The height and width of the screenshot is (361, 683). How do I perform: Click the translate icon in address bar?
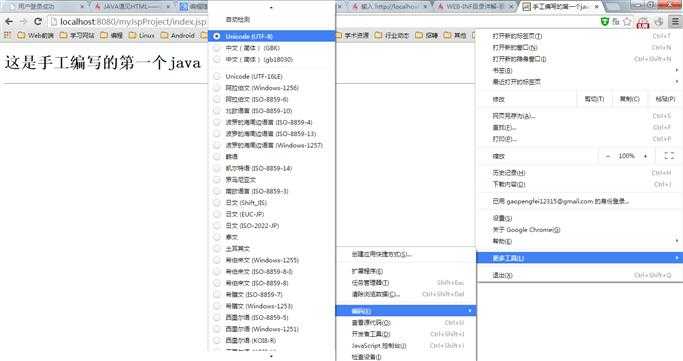pos(616,21)
